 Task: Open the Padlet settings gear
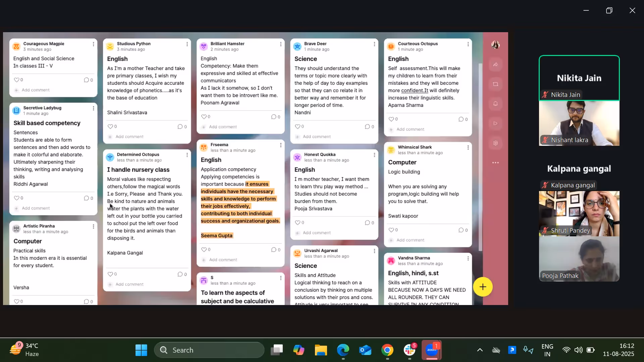[x=495, y=143]
